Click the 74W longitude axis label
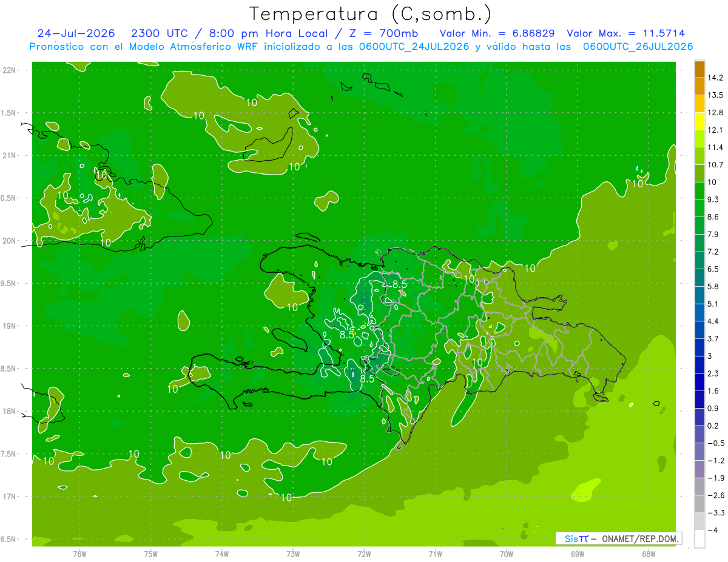This screenshot has width=728, height=562. pyautogui.click(x=222, y=554)
